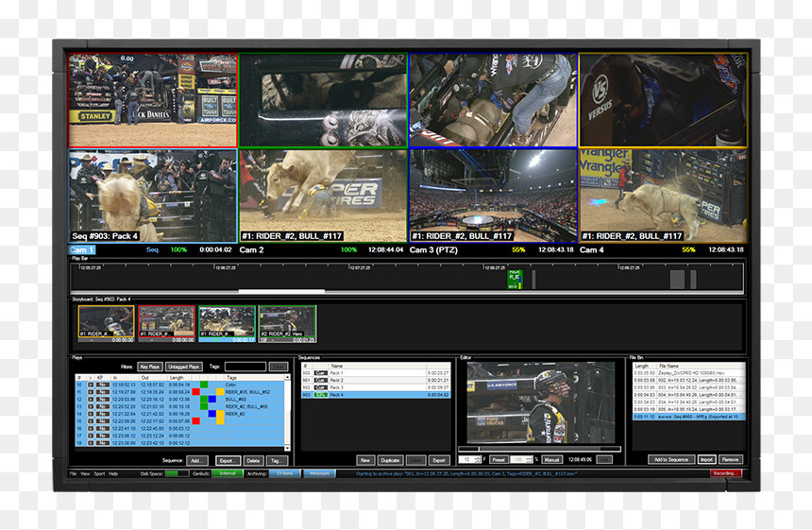Click the Manual button in Editor
This screenshot has height=530, width=812.
click(552, 459)
